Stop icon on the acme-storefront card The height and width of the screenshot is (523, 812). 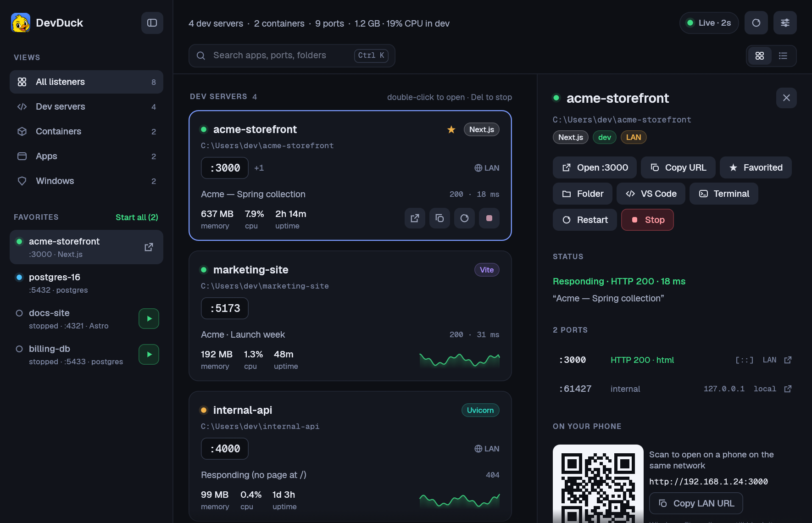click(x=489, y=218)
